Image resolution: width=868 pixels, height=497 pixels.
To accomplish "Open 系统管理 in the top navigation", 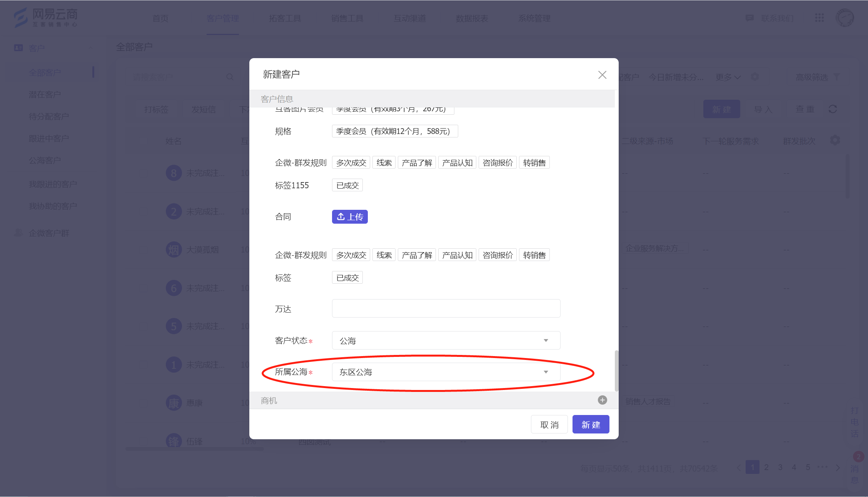I will pyautogui.click(x=534, y=18).
